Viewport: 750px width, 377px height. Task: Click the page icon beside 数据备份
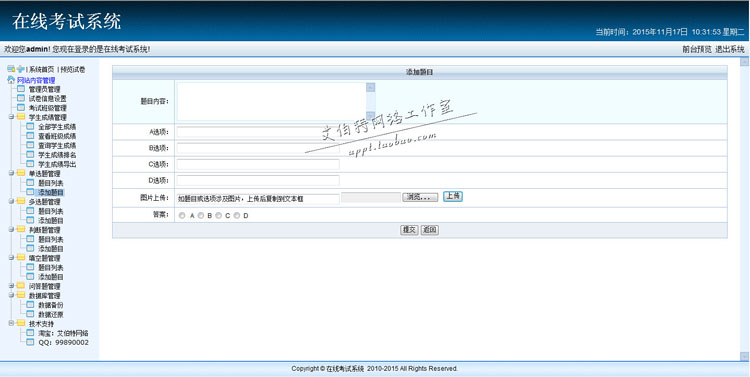tap(30, 305)
